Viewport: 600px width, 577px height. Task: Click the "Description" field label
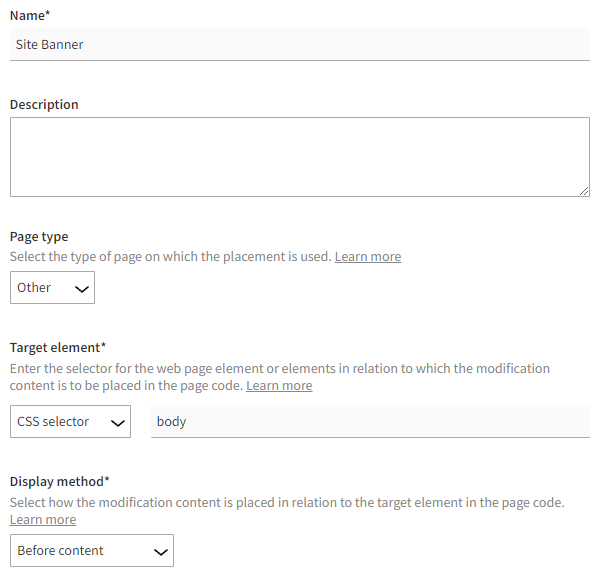[44, 104]
